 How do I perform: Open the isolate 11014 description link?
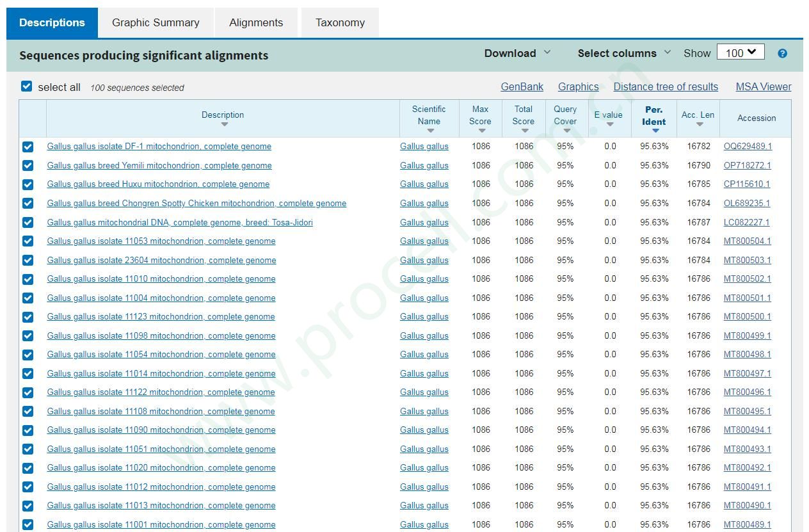[x=161, y=373]
